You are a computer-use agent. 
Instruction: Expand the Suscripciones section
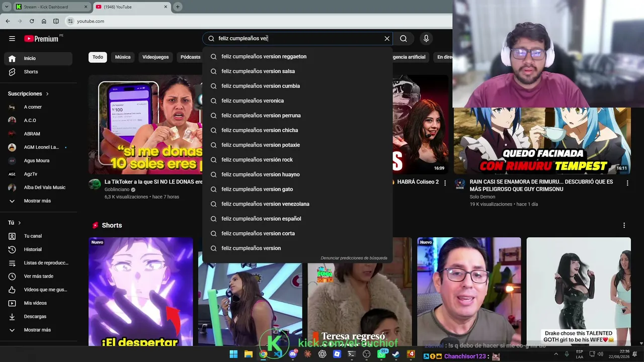coord(28,94)
